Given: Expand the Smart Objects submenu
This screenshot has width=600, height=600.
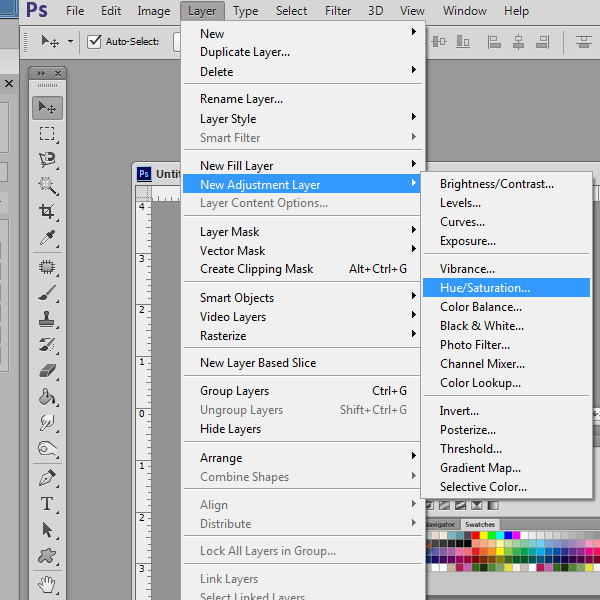Looking at the screenshot, I should pos(414,296).
